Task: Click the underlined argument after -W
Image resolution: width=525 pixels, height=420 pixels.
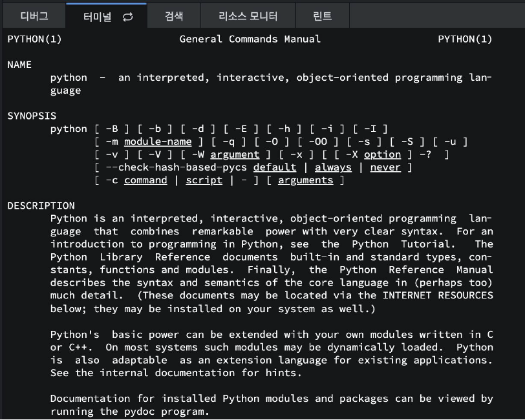Action: tap(235, 154)
